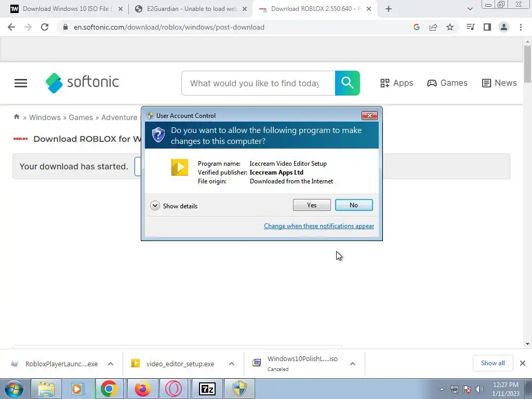Open the Windows Start menu
Image resolution: width=532 pixels, height=399 pixels.
[14, 389]
